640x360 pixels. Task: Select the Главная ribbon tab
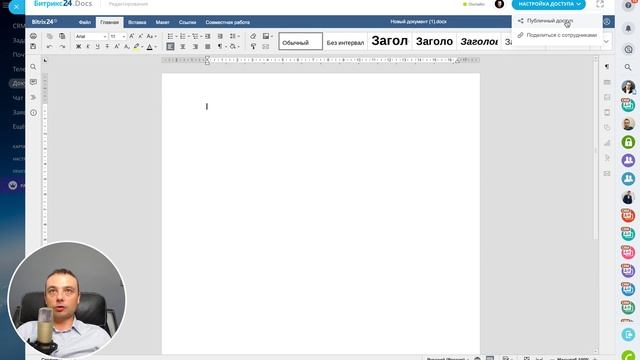[109, 22]
